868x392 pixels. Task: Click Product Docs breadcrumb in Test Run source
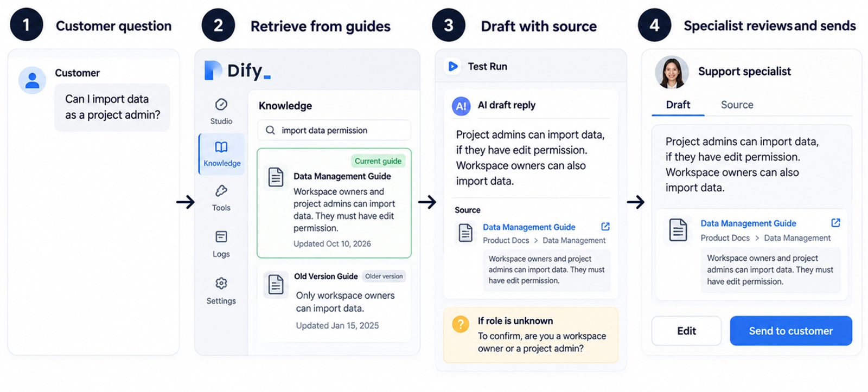(506, 240)
